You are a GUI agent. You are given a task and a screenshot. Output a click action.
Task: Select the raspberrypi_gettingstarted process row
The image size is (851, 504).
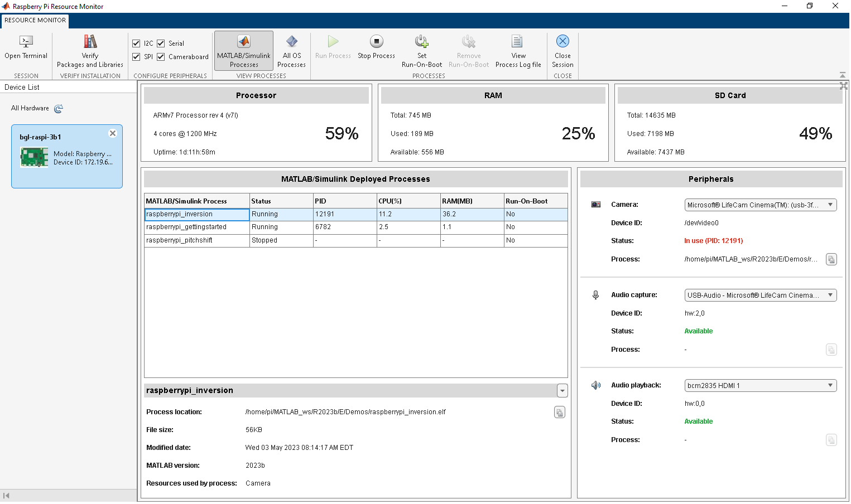(x=186, y=227)
